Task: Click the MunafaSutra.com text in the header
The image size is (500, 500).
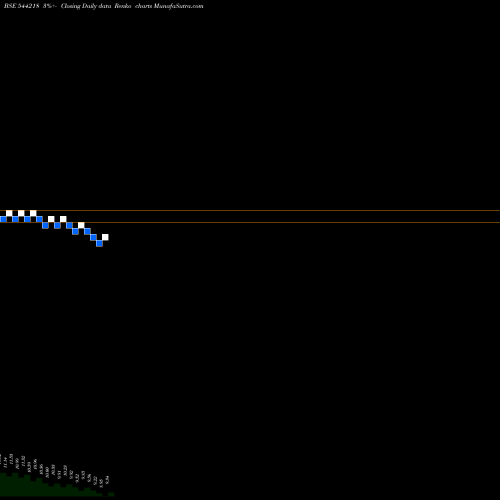Action: [178, 6]
